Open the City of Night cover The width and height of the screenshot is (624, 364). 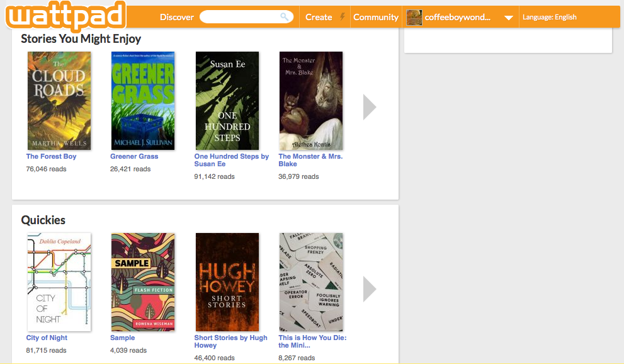pos(59,282)
